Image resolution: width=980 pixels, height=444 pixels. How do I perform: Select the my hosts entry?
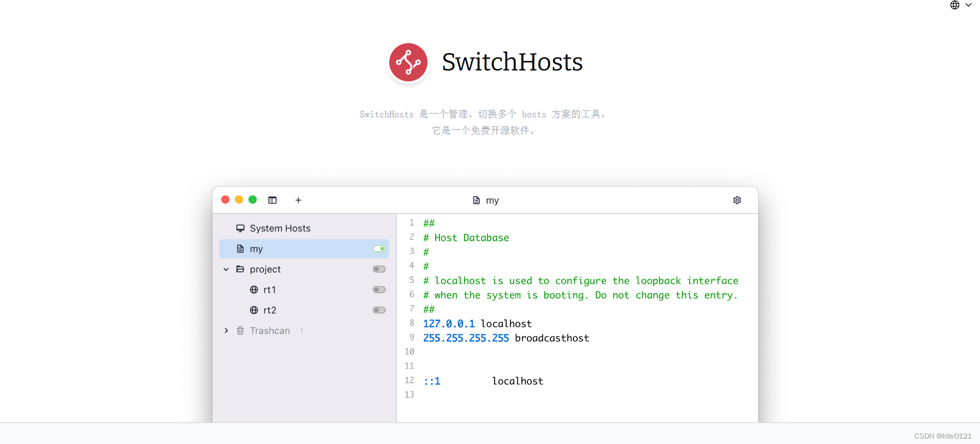[x=304, y=249]
